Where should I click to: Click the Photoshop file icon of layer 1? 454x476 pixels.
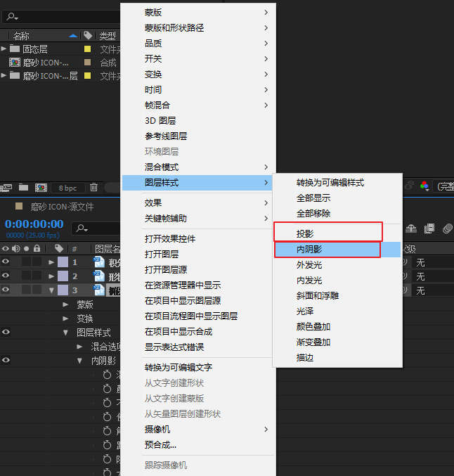click(x=99, y=262)
